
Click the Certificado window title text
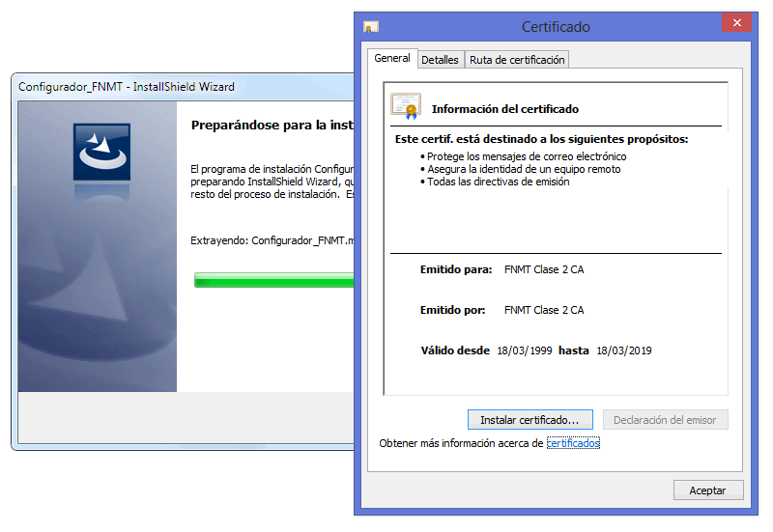point(556,27)
